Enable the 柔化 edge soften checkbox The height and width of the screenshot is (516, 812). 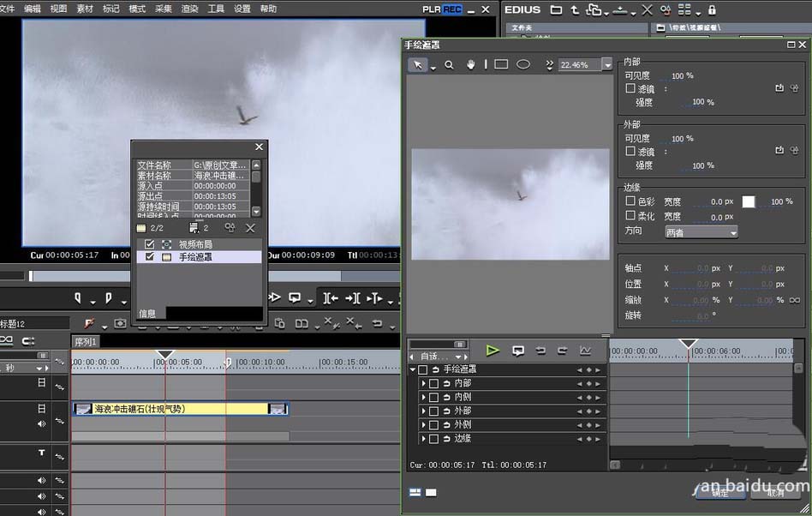630,215
